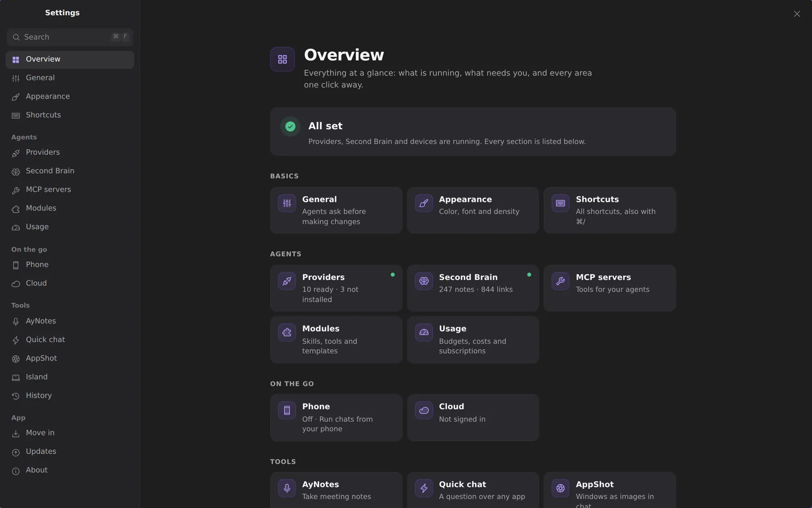The height and width of the screenshot is (508, 812).
Task: Click the General card sliders icon
Action: [x=287, y=203]
